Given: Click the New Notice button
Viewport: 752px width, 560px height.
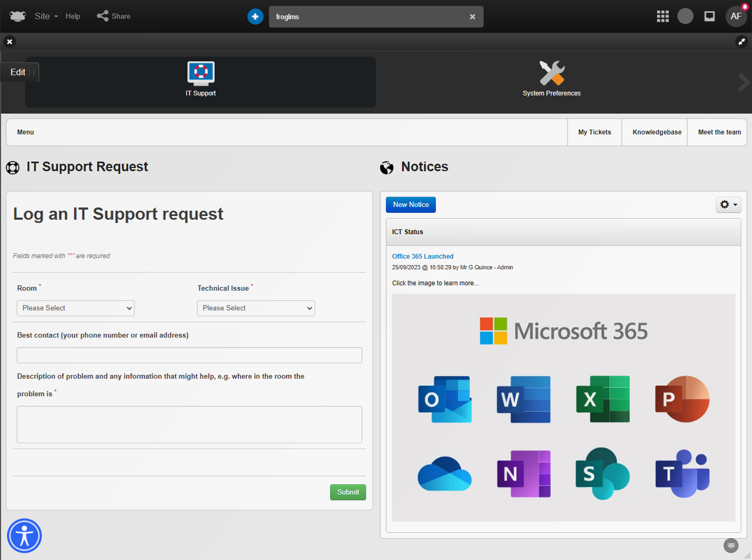Looking at the screenshot, I should (x=411, y=205).
